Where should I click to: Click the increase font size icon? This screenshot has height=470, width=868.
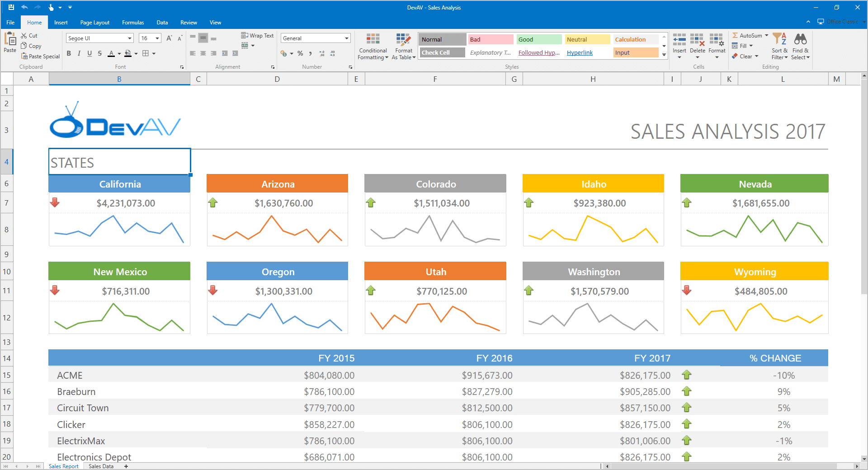[x=169, y=38]
